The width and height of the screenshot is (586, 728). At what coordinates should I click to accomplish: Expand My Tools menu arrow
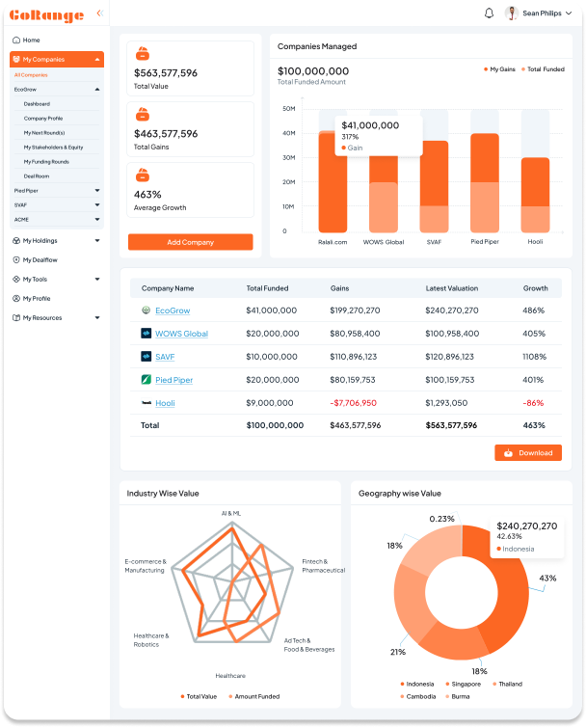point(97,279)
